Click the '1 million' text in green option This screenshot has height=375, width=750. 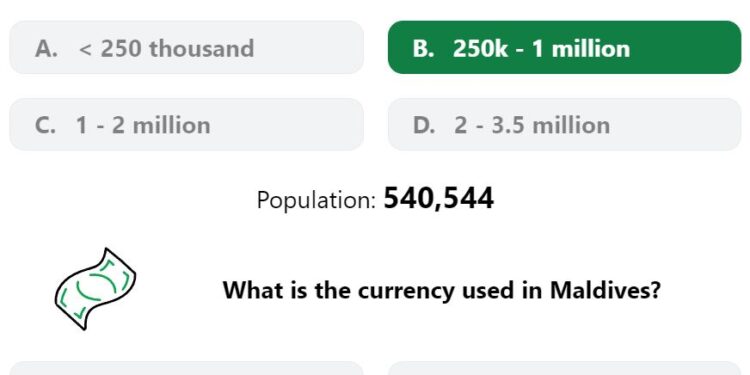click(581, 48)
